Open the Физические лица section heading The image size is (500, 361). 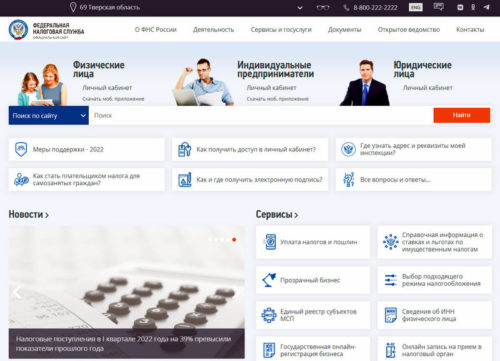[x=99, y=69]
